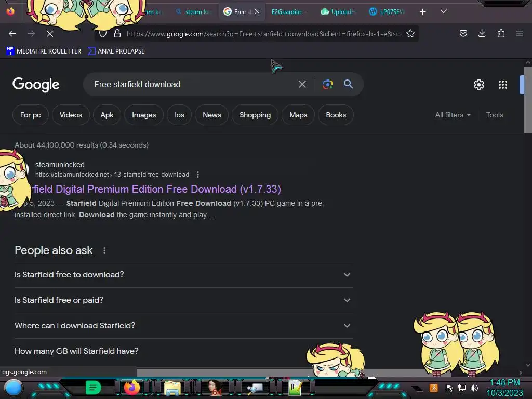Switch to News results
Screen dimensions: 532x399
[x=212, y=115]
